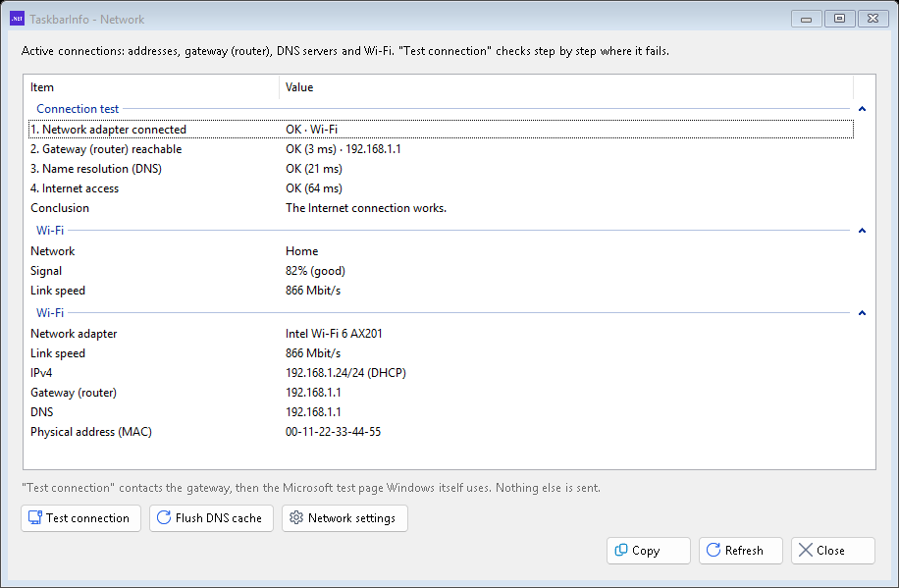Minimize the TaskbarInfo window
The image size is (899, 588).
(806, 19)
